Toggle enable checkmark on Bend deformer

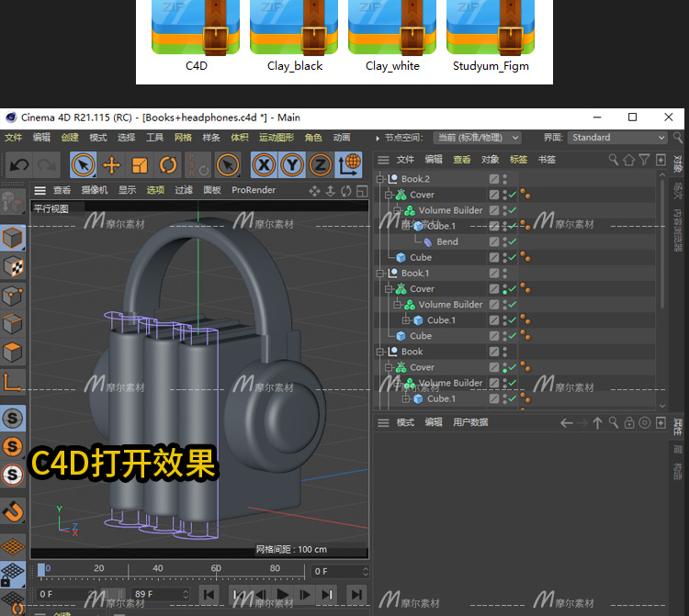coord(513,241)
